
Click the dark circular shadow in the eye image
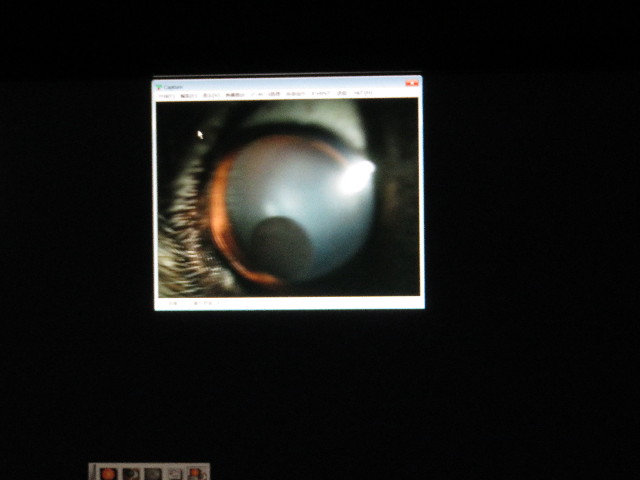tap(280, 246)
